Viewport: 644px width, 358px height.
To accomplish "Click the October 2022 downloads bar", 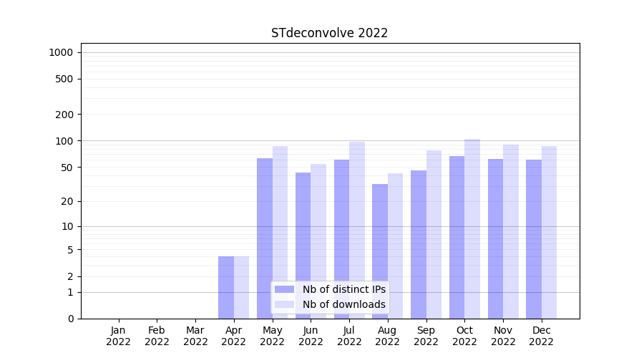I will (x=472, y=228).
